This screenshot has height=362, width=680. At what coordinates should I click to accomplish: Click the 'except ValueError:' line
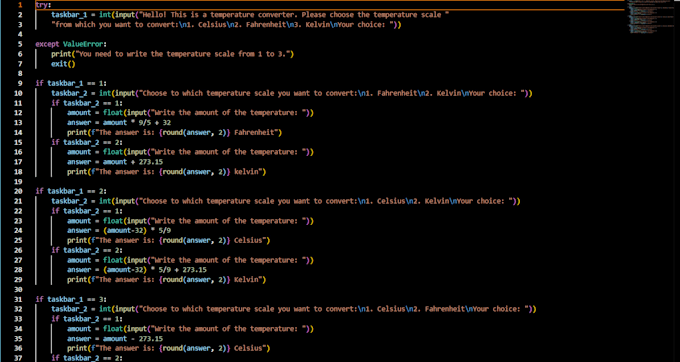71,44
